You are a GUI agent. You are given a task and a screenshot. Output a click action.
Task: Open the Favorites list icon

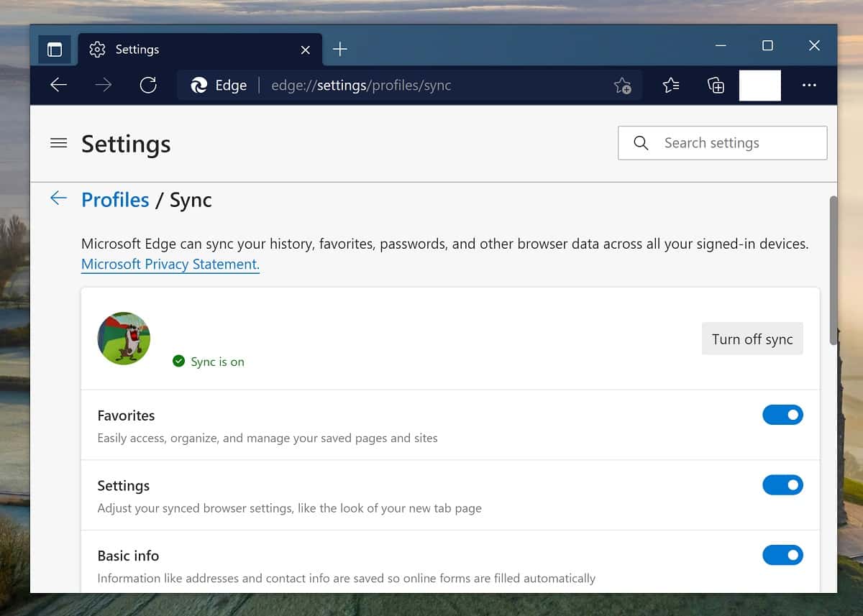pos(671,86)
